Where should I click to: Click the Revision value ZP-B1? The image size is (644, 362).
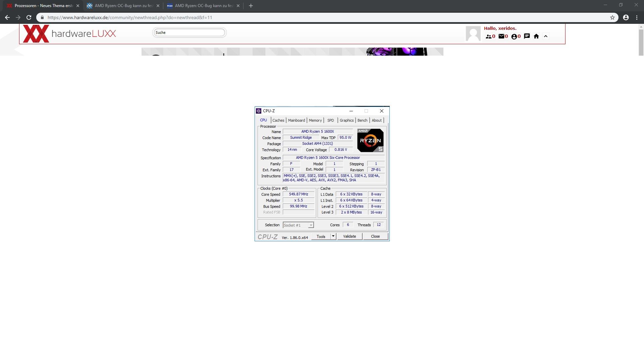(x=376, y=170)
